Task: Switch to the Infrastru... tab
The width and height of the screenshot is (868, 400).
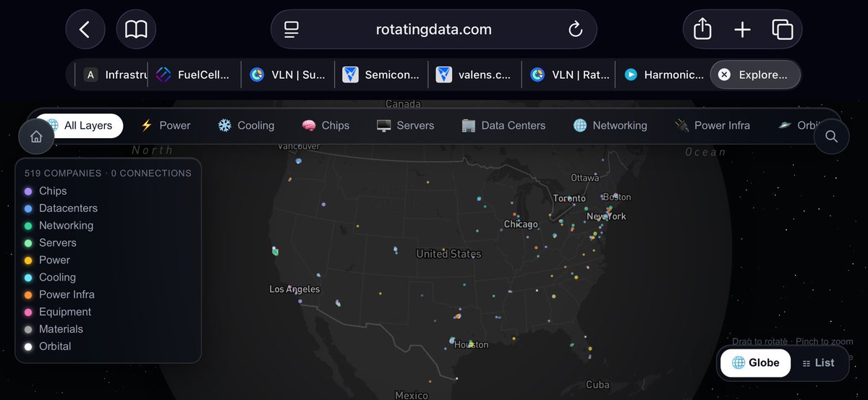Action: pyautogui.click(x=114, y=75)
